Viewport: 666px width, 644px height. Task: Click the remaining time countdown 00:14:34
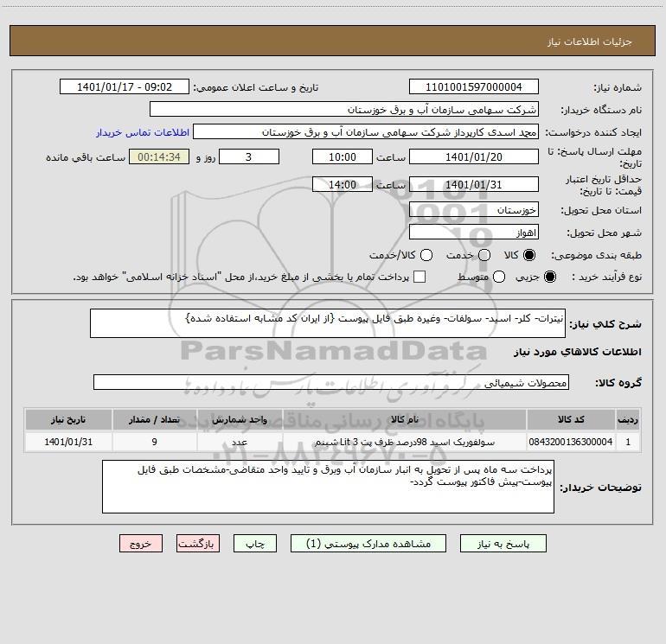click(x=159, y=157)
